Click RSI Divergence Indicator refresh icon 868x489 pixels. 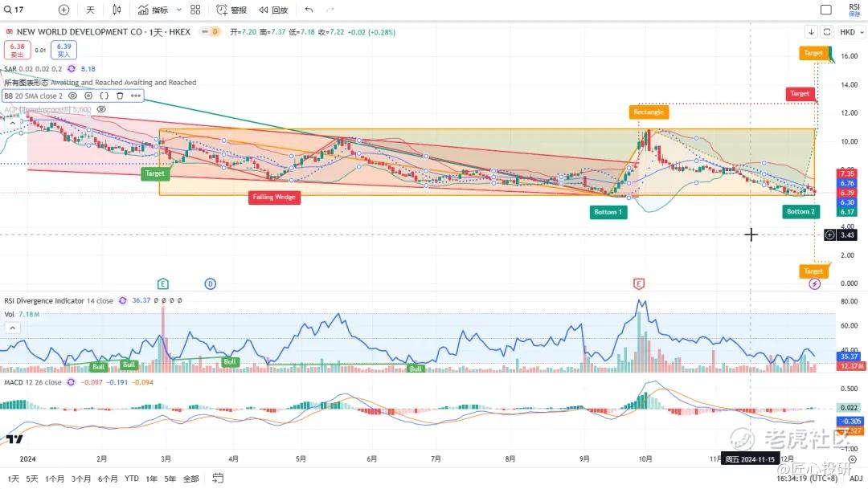(122, 300)
